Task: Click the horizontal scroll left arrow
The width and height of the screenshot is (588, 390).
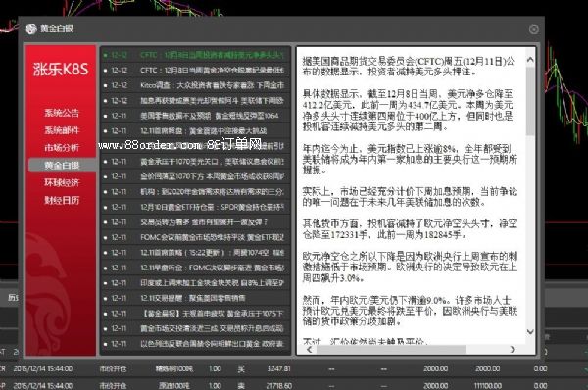Action: pos(309,349)
